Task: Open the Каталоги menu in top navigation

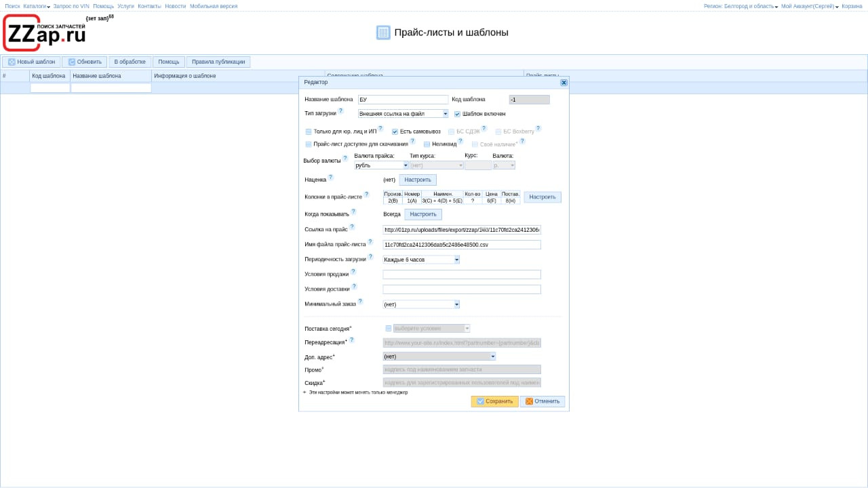Action: click(x=37, y=6)
